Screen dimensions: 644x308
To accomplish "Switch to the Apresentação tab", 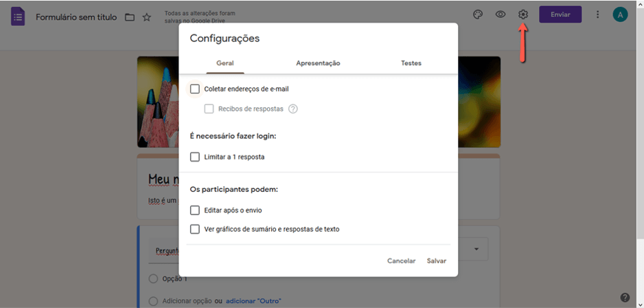I will (318, 63).
